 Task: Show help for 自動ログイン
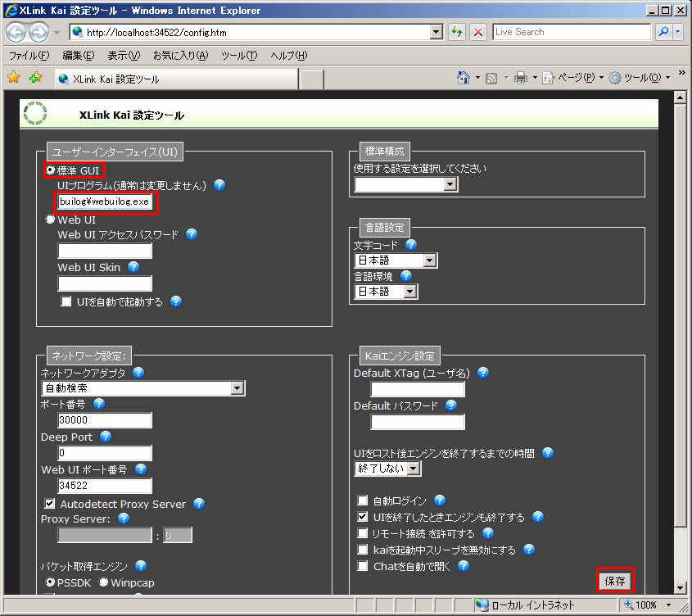point(440,500)
